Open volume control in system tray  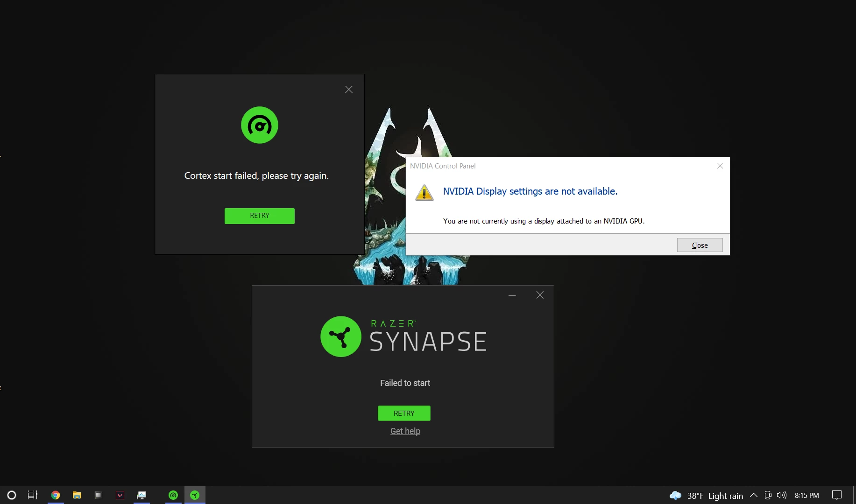click(x=782, y=495)
